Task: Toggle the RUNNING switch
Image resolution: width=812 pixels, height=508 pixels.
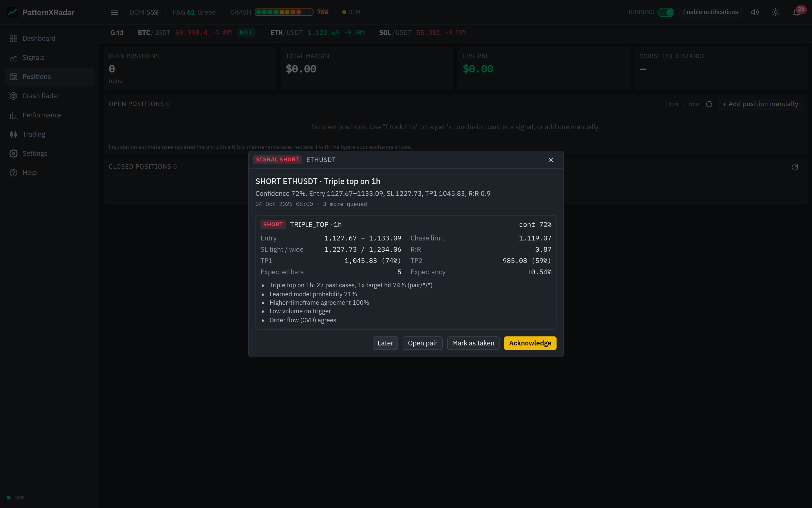Action: pos(666,12)
